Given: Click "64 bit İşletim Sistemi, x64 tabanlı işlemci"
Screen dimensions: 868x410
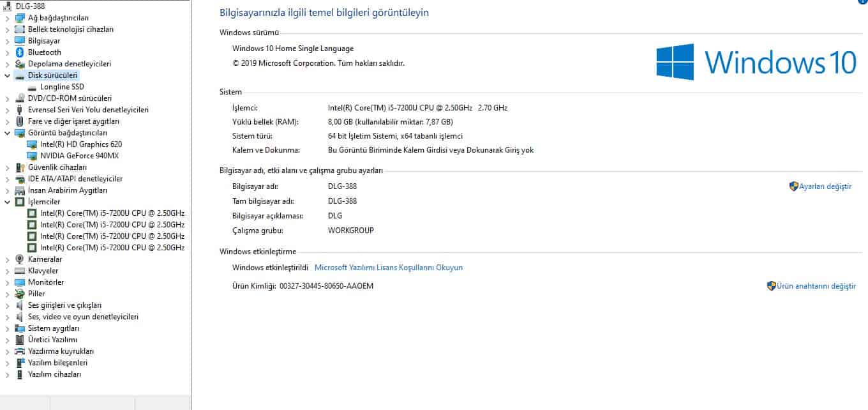Looking at the screenshot, I should click(396, 136).
